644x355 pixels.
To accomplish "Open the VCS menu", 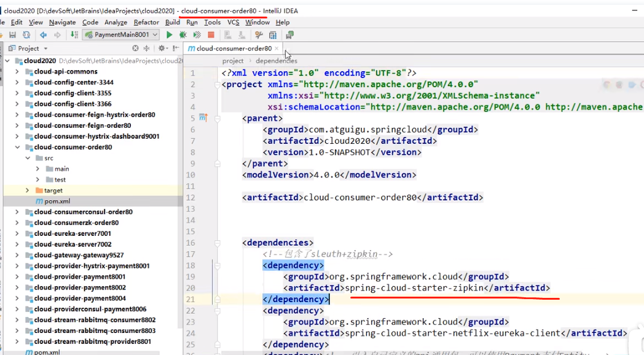I will [233, 22].
